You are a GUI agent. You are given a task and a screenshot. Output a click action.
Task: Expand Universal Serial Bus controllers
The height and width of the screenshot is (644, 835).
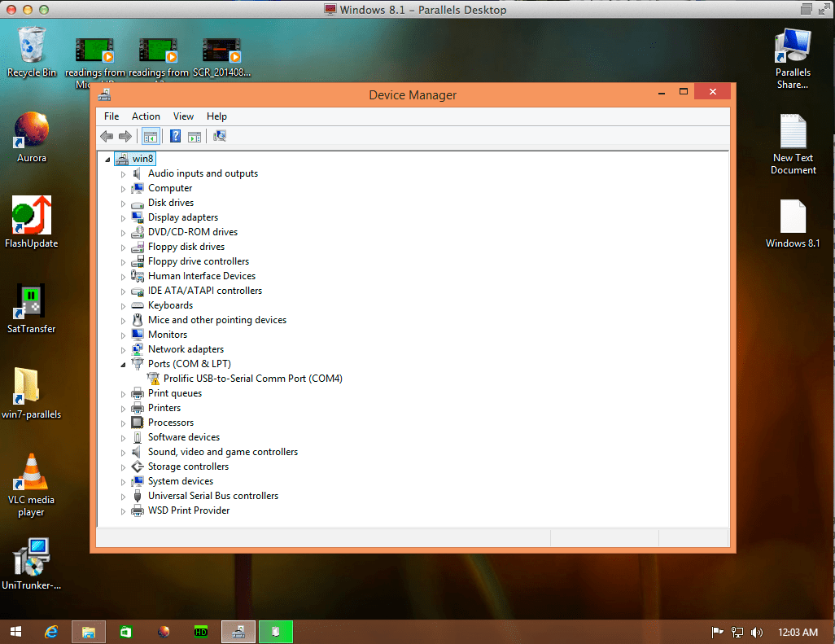(x=123, y=497)
